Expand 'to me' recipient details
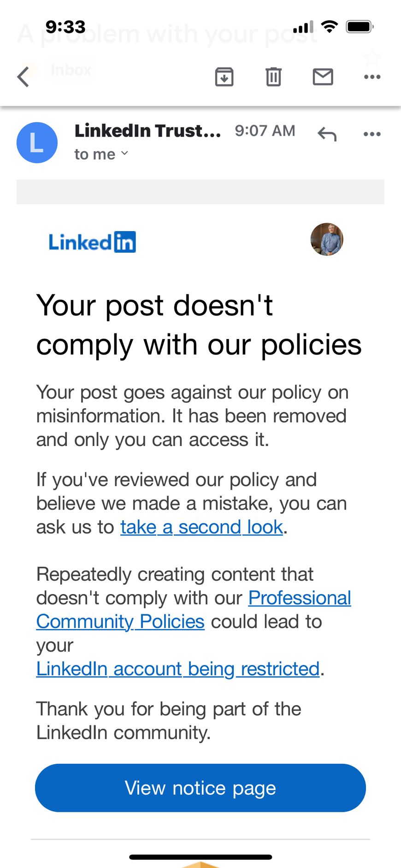Viewport: 401px width, 868px height. tap(101, 154)
